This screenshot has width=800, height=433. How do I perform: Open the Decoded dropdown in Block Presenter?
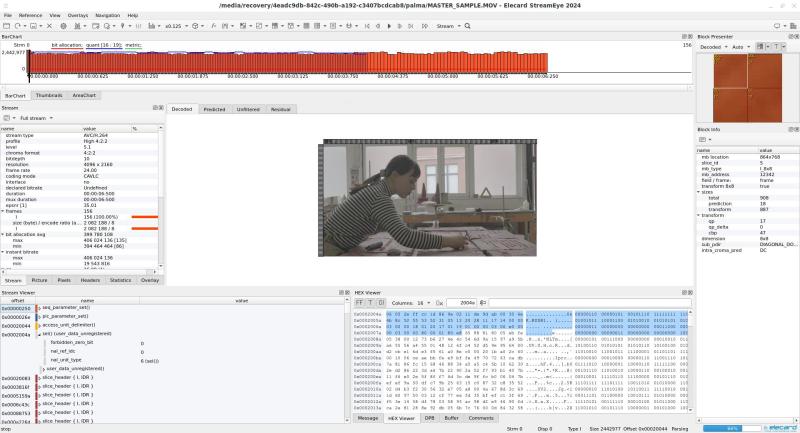point(714,47)
